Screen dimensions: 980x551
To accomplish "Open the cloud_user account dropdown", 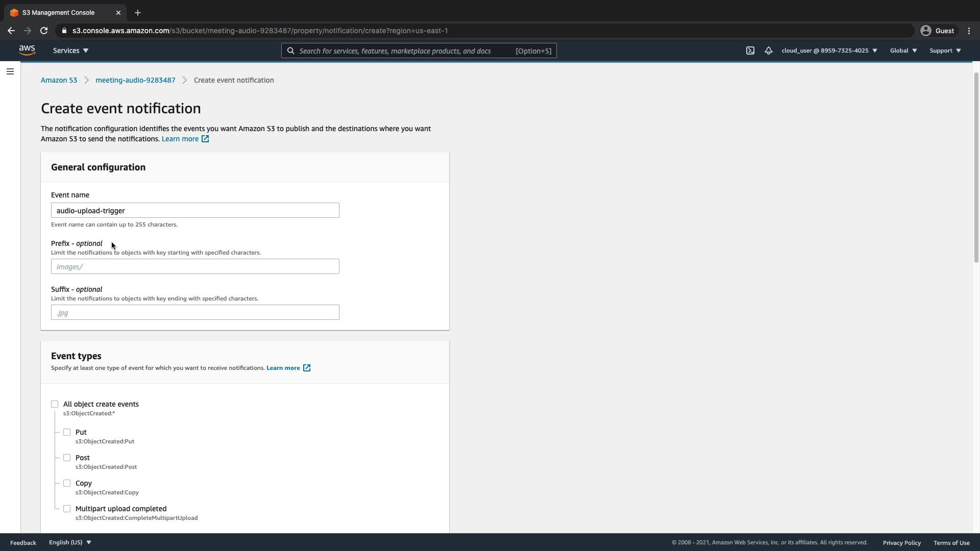I will click(x=829, y=51).
